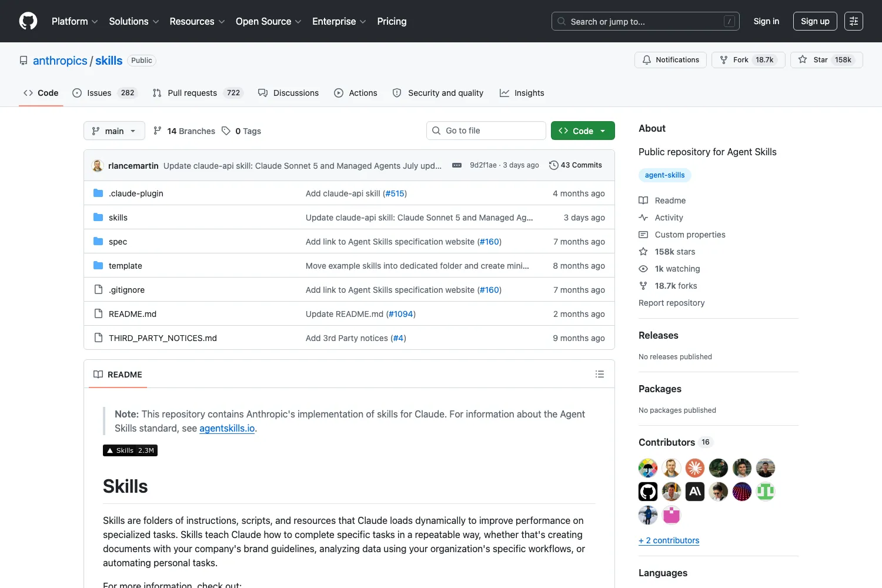Open the Insights tab
Image resolution: width=882 pixels, height=588 pixels.
point(522,93)
